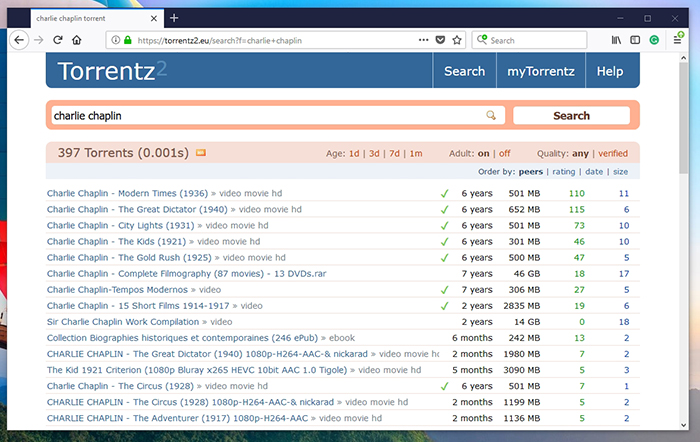Screen dimensions: 700x442
Task: Open the Search tab in Torrentz header
Action: point(464,71)
